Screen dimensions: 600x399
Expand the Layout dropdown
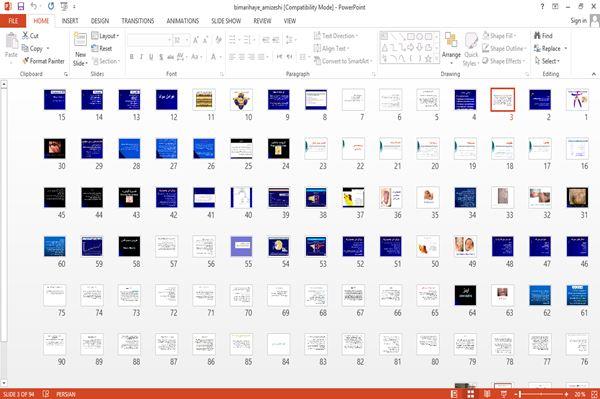(105, 36)
